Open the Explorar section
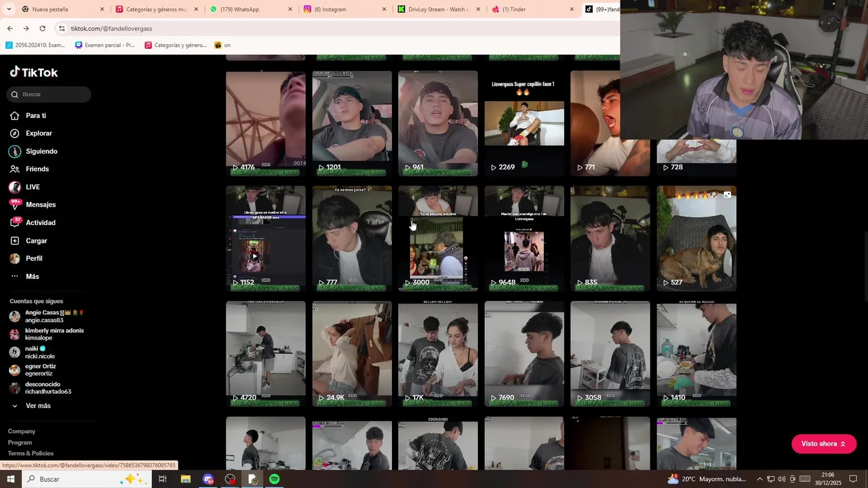Screen dimensions: 868x488 (31, 134)
